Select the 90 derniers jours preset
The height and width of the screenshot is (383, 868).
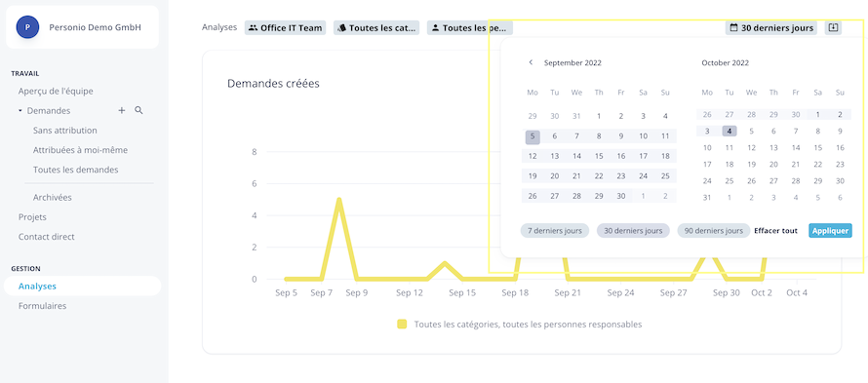pyautogui.click(x=714, y=231)
